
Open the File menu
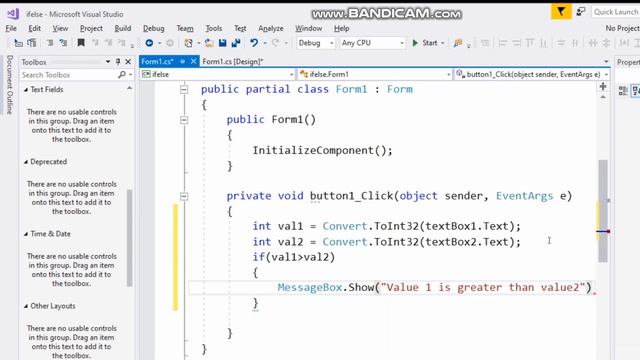click(11, 28)
